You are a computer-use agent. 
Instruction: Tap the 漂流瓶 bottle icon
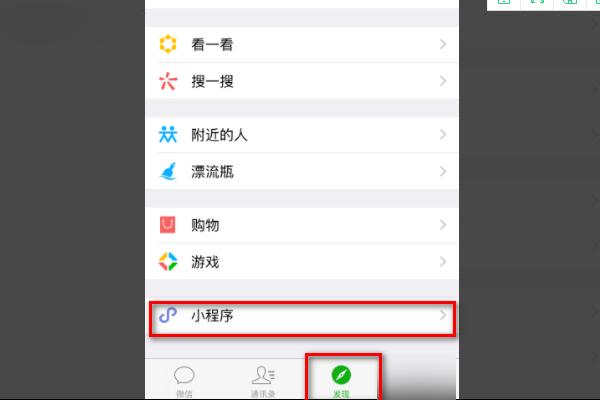tap(168, 171)
